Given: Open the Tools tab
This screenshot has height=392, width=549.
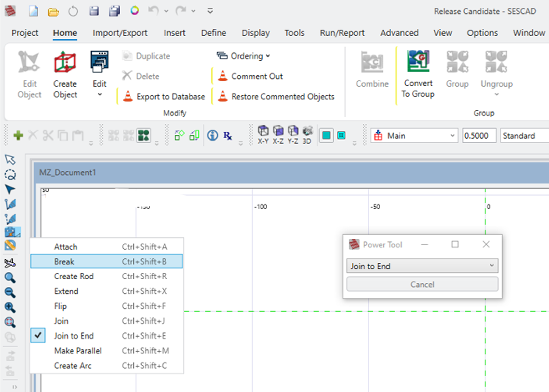Looking at the screenshot, I should (294, 33).
